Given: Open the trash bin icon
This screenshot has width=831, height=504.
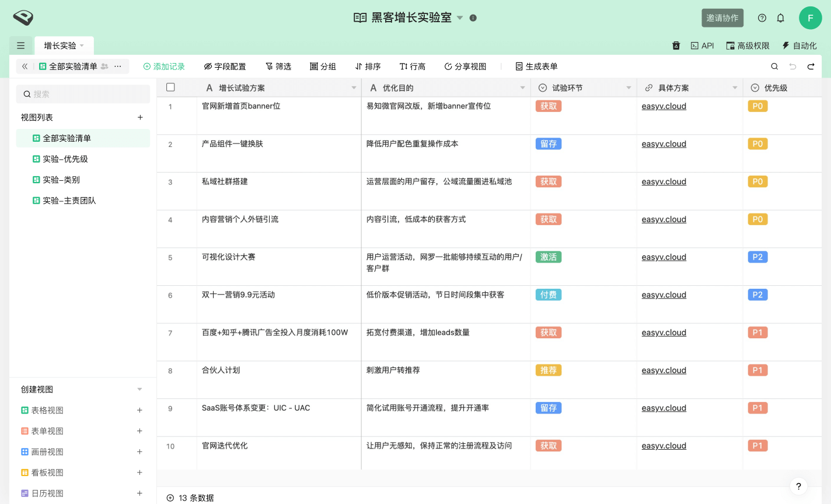Looking at the screenshot, I should (676, 45).
